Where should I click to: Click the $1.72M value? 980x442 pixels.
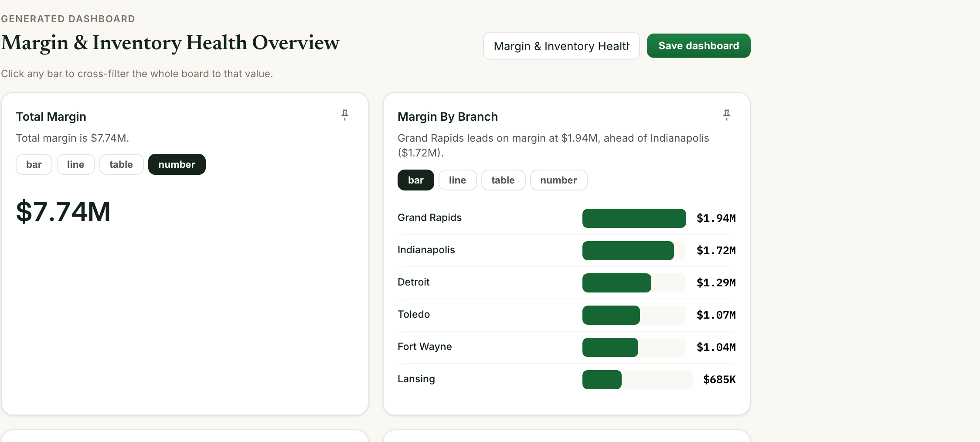[716, 251]
